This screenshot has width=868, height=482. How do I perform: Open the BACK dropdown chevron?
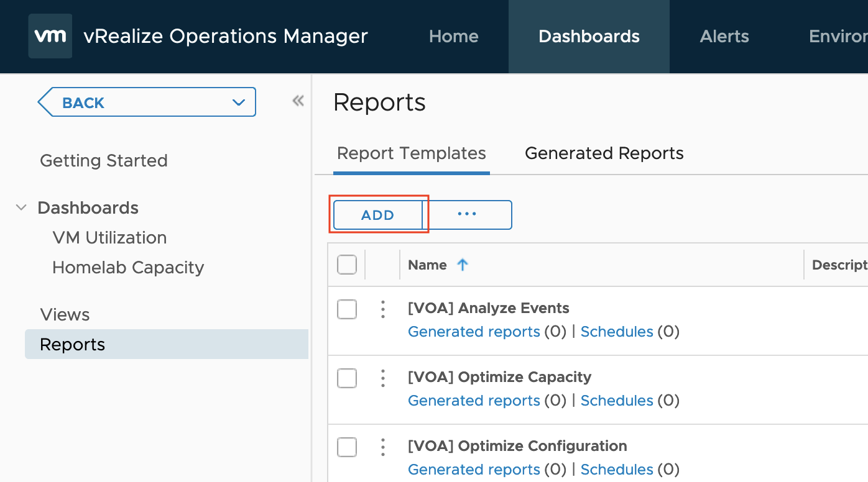[x=238, y=102]
